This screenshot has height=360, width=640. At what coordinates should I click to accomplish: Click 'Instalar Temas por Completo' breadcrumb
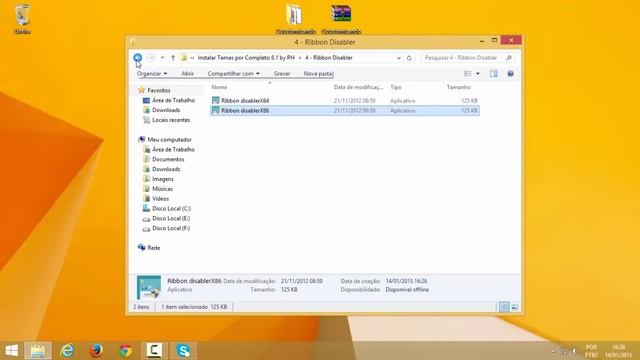[x=246, y=58]
